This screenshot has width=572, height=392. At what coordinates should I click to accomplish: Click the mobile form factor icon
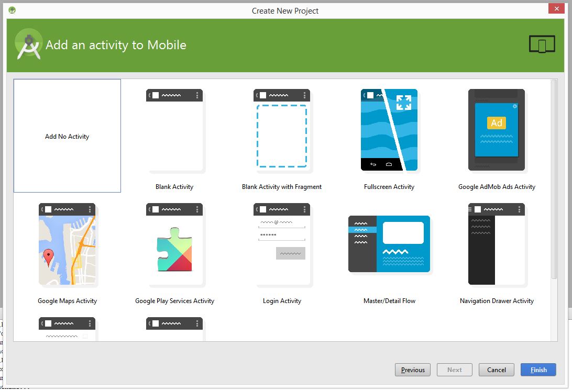coord(542,45)
